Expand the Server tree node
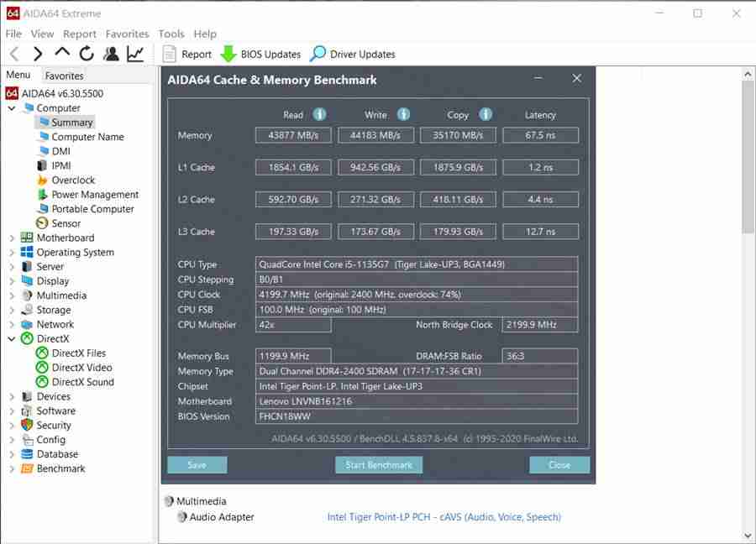 pos(12,267)
